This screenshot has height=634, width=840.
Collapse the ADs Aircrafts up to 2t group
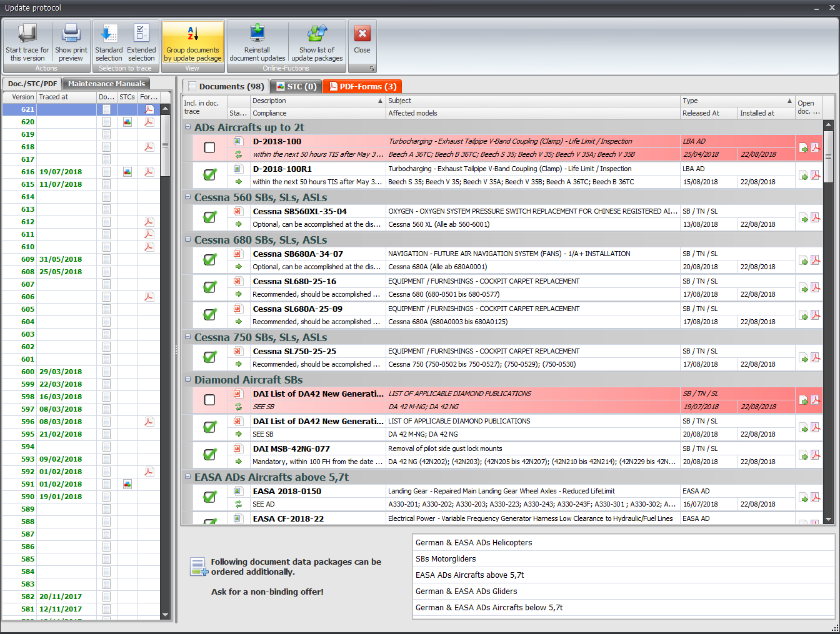[187, 127]
